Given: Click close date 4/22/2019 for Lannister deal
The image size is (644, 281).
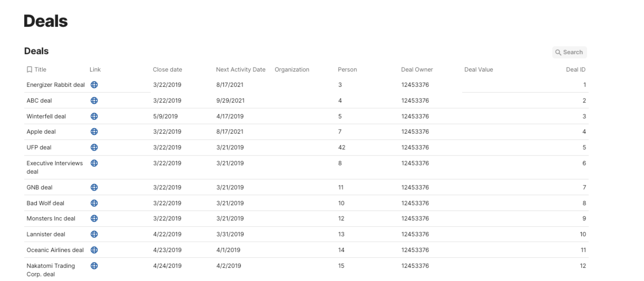Looking at the screenshot, I should (x=167, y=234).
